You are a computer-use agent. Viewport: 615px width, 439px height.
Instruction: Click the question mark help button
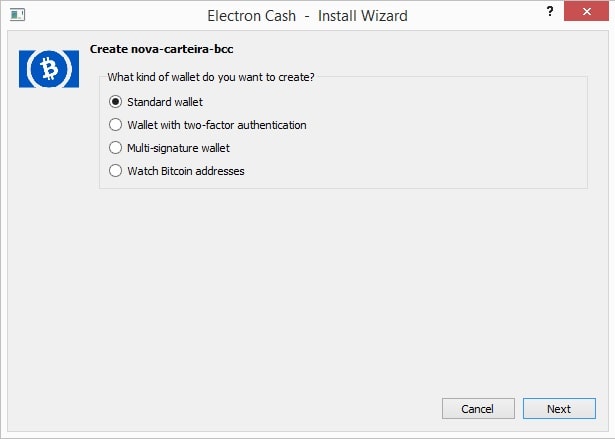tap(549, 12)
